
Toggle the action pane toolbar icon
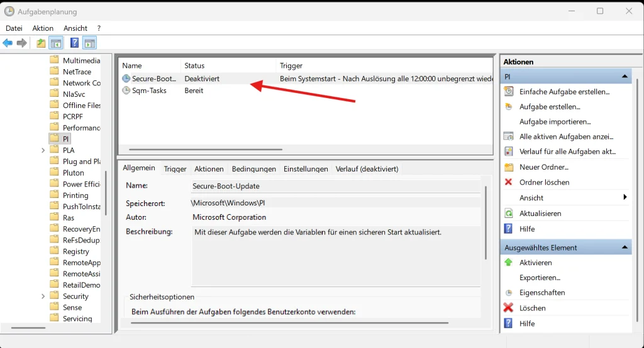pyautogui.click(x=89, y=43)
